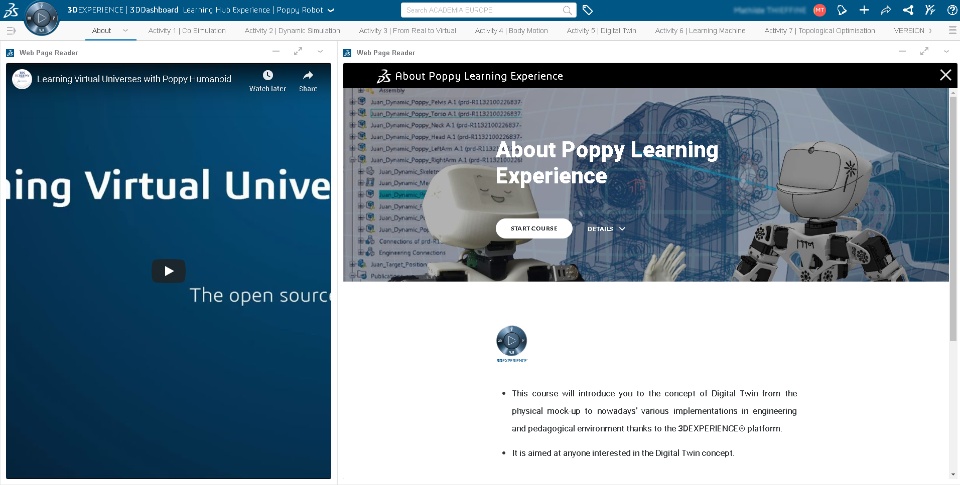Click the right chevron to show more tabs
960x485 pixels.
(x=930, y=31)
